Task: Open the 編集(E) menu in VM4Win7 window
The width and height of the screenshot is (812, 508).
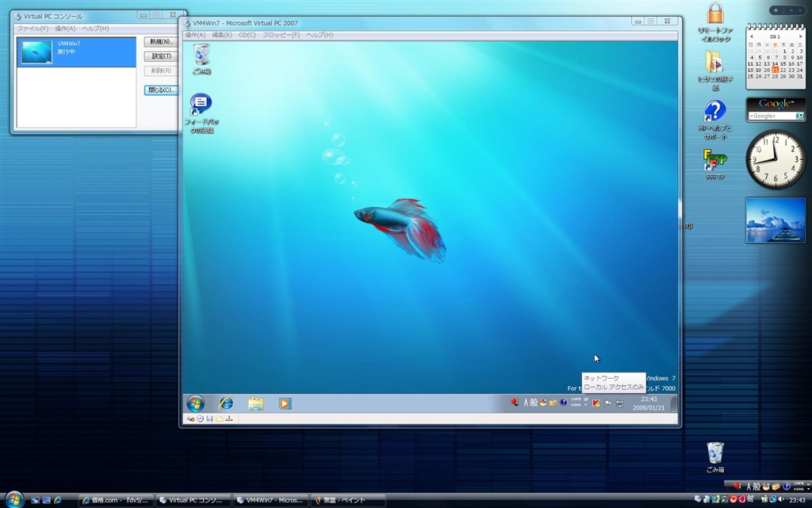Action: [222, 35]
